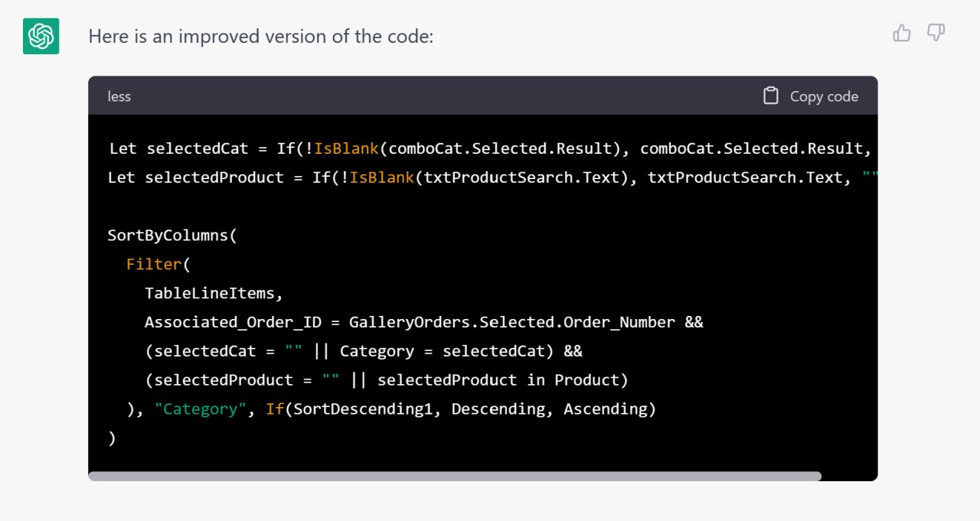Screen dimensions: 980x521
Task: Click the 'TableLineItems,' line
Action: click(214, 294)
